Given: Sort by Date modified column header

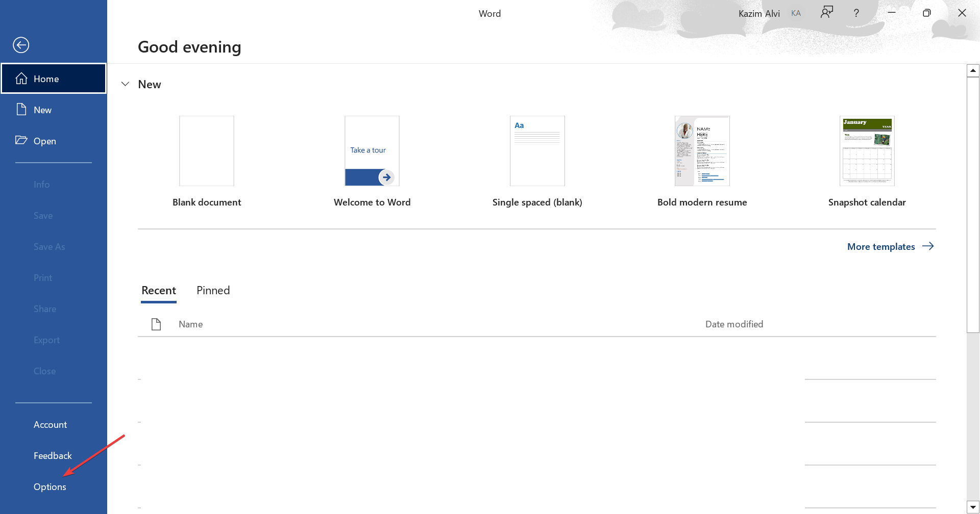Looking at the screenshot, I should pyautogui.click(x=734, y=324).
